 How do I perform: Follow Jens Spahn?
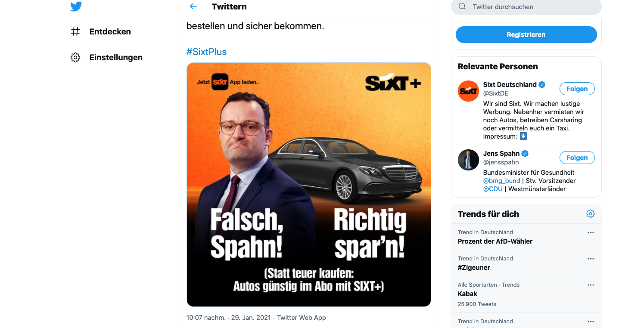click(x=577, y=158)
